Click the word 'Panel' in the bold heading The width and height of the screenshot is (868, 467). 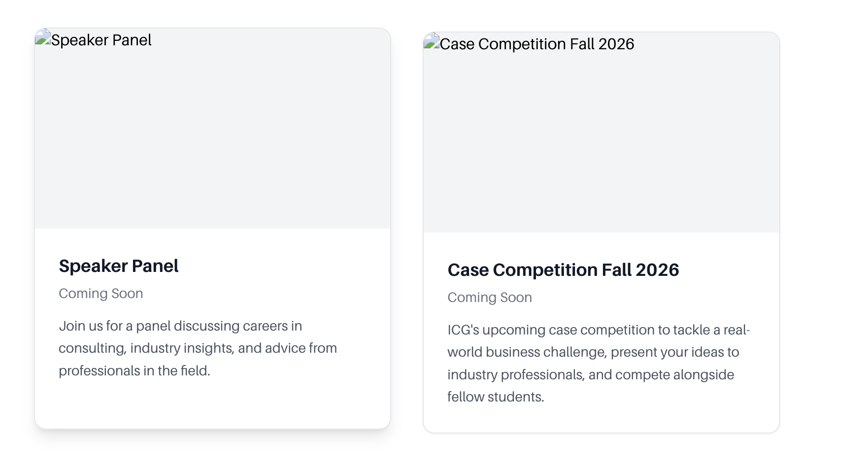(155, 266)
